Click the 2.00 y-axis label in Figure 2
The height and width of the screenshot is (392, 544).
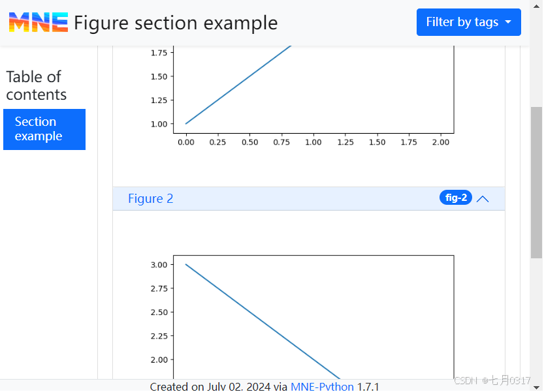[157, 360]
